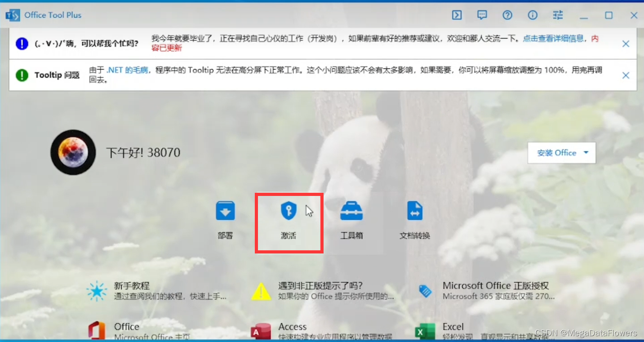The width and height of the screenshot is (644, 342).
Task: Follow the 点击查看详细信息 link
Action: pos(553,39)
